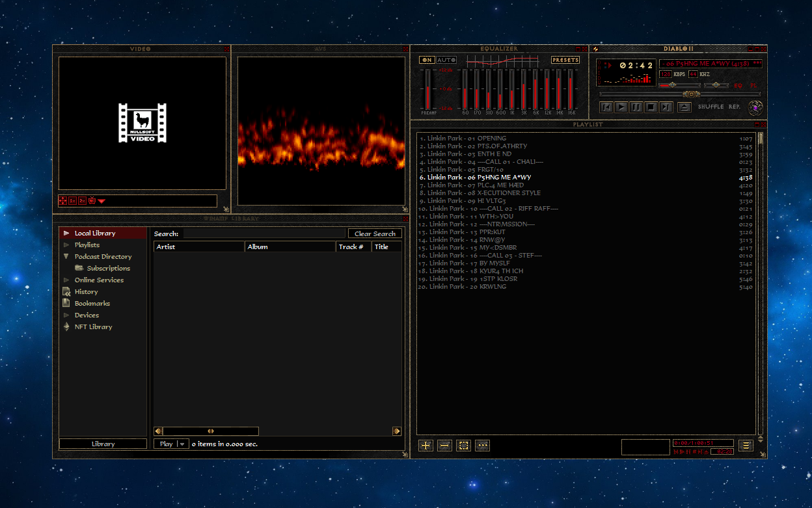Click the purple gem logo icon
This screenshot has height=508, width=812.
pos(755,107)
